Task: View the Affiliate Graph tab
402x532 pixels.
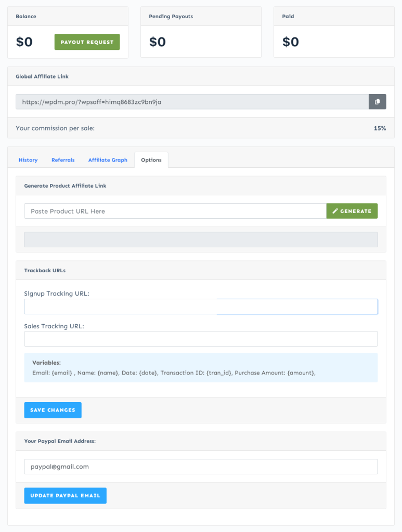Action: click(x=108, y=159)
